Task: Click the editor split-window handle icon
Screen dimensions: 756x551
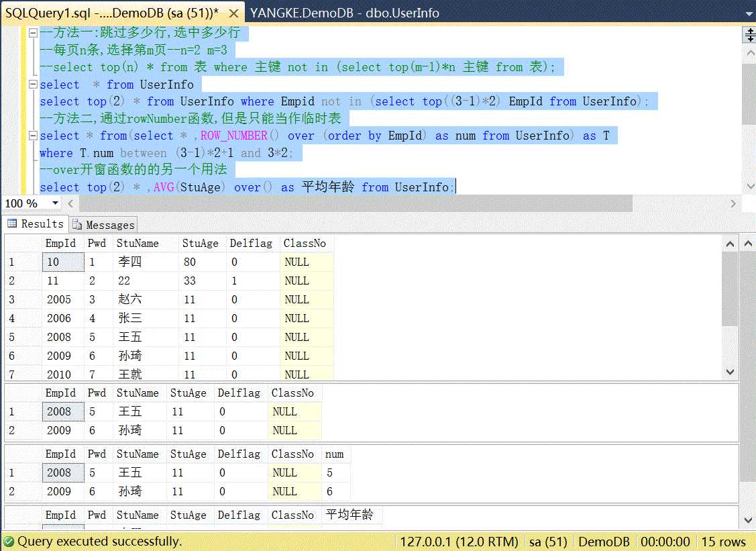Action: pos(750,34)
